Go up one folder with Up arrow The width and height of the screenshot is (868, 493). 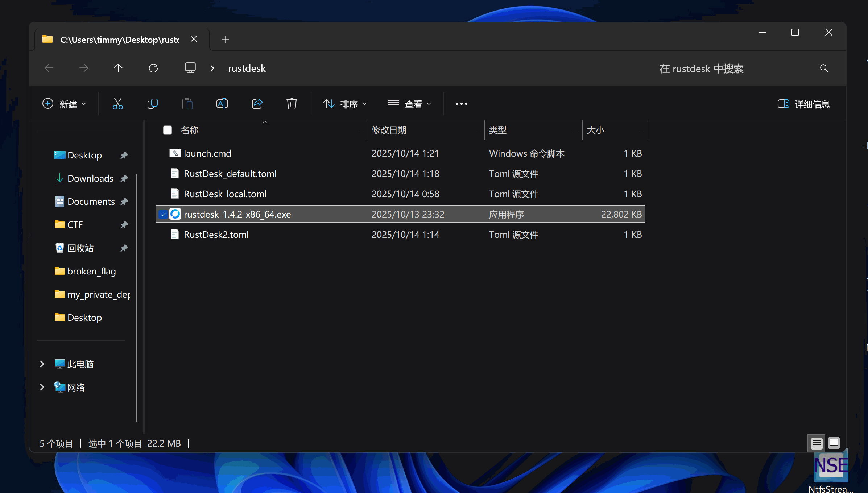pos(118,68)
